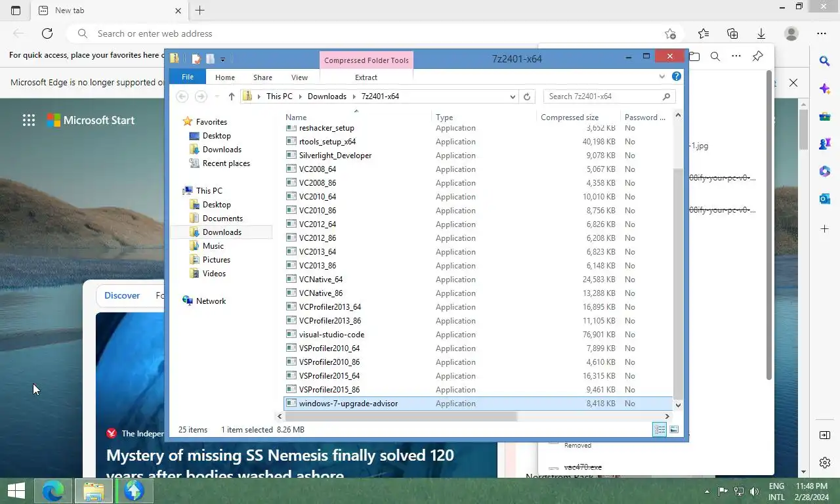Expand the ribbon with chevron arrow

tap(661, 77)
